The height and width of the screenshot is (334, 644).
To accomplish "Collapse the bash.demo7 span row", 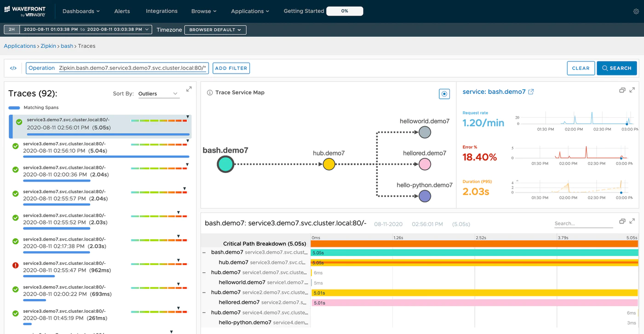I will 204,252.
